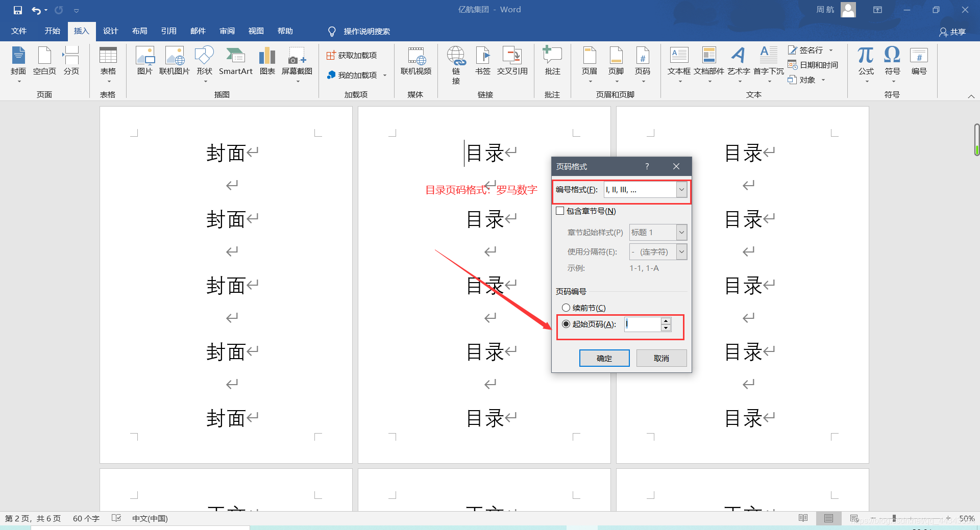Screen dimensions: 980x530
Task: Click the 共享 share button
Action: click(952, 32)
